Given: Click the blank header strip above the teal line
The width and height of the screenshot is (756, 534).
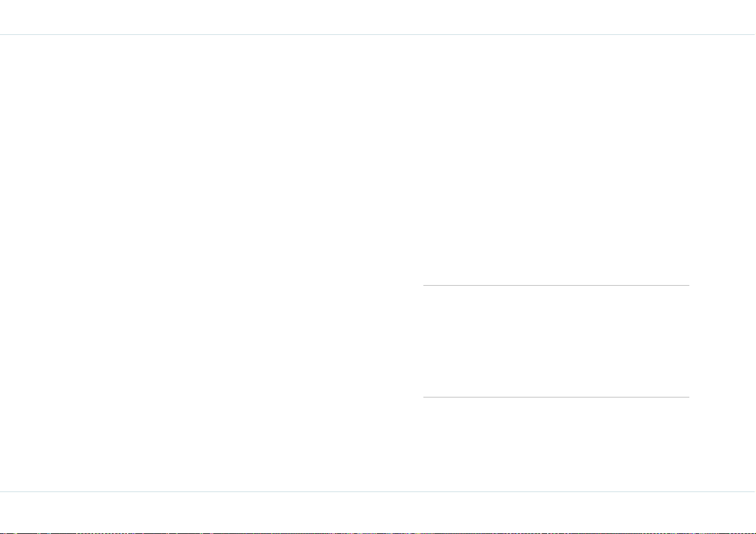Looking at the screenshot, I should tap(378, 17).
